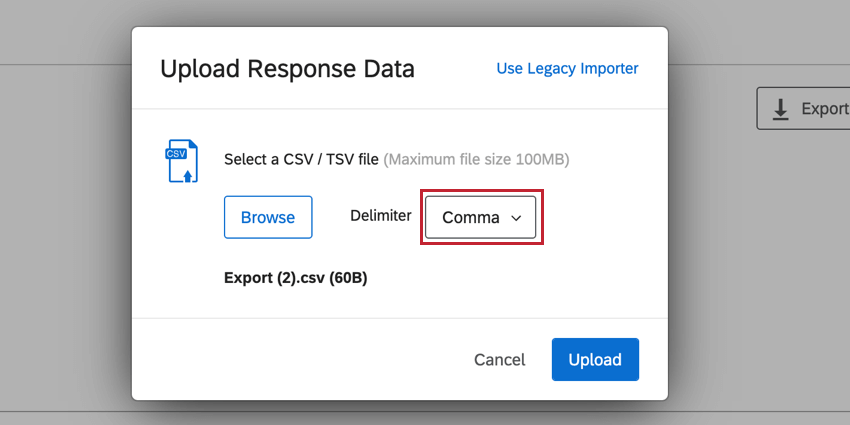Click the download arrow icon beside Export
This screenshot has height=425, width=850.
pos(780,109)
